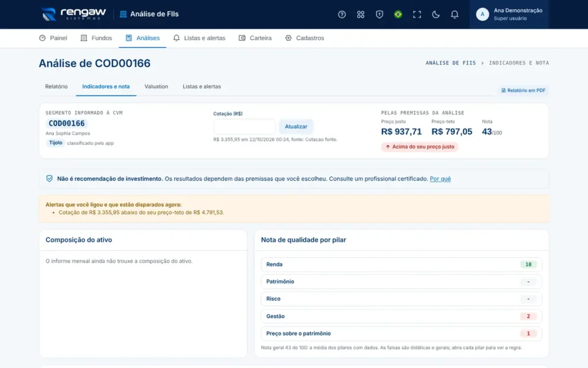
Task: Open notifications bell icon
Action: [454, 14]
